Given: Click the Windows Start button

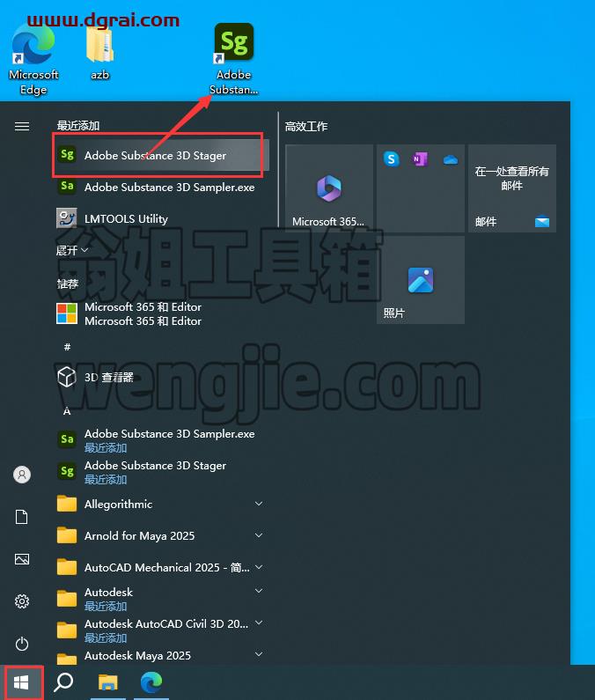Looking at the screenshot, I should [21, 682].
